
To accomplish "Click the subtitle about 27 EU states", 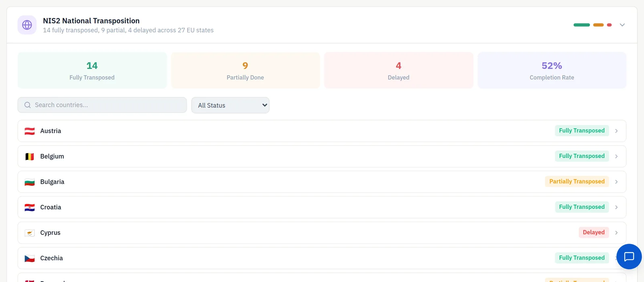I will [x=128, y=30].
